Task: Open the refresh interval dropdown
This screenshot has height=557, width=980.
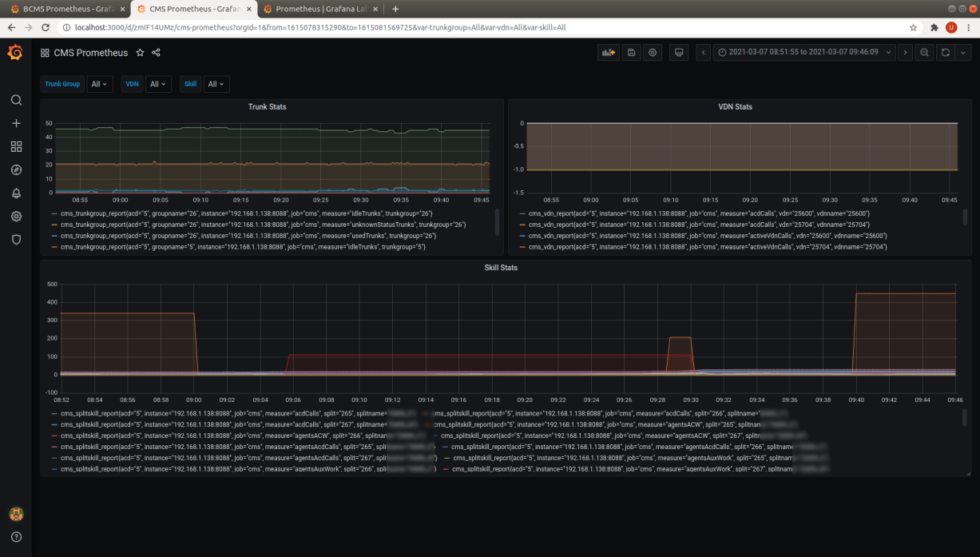Action: click(963, 52)
